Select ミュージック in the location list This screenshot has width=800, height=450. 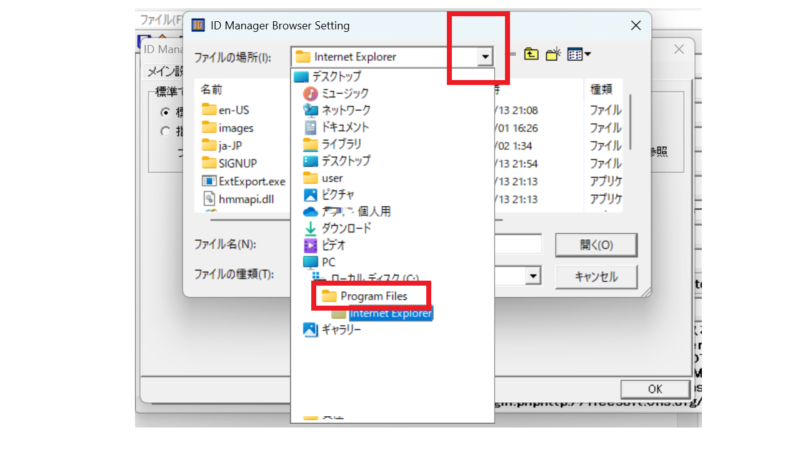tap(336, 93)
